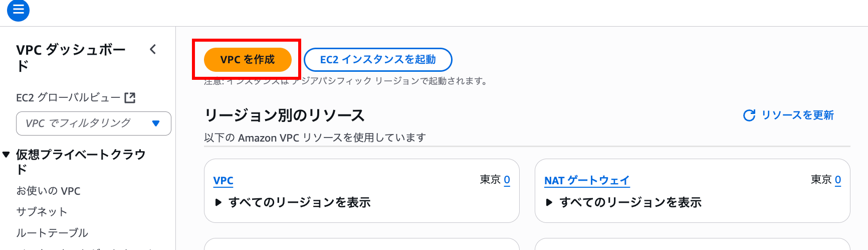Open the VPC でフィルタリング dropdown arrow
Screen dimensions: 868x250
click(156, 123)
